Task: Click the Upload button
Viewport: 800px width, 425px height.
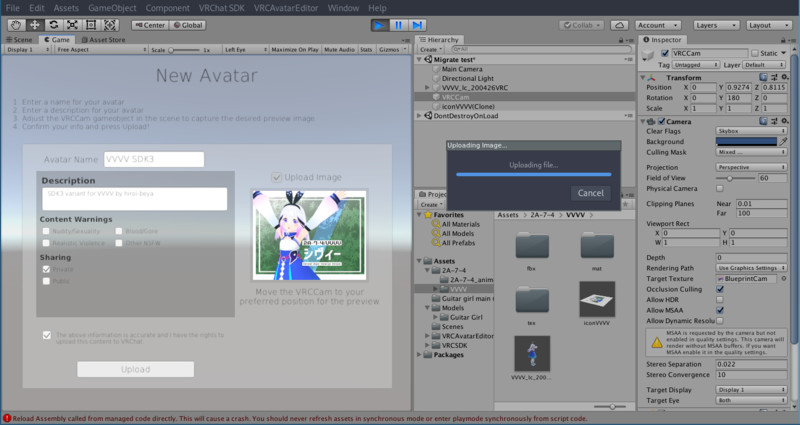Action: tap(136, 369)
